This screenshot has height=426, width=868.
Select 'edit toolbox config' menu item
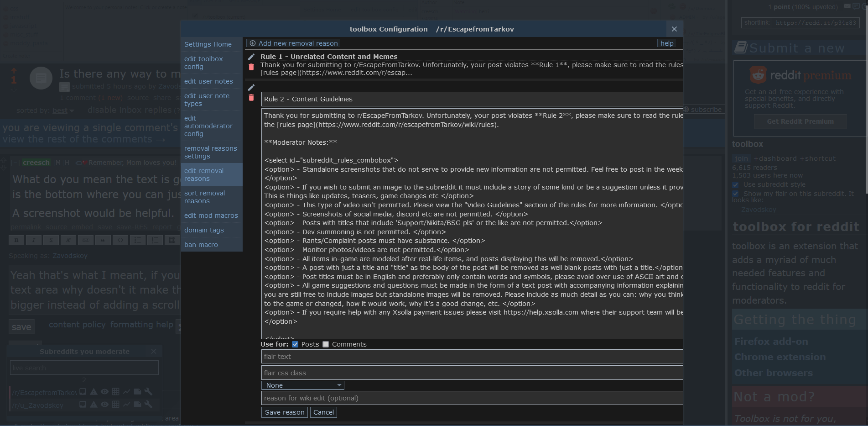click(x=212, y=63)
